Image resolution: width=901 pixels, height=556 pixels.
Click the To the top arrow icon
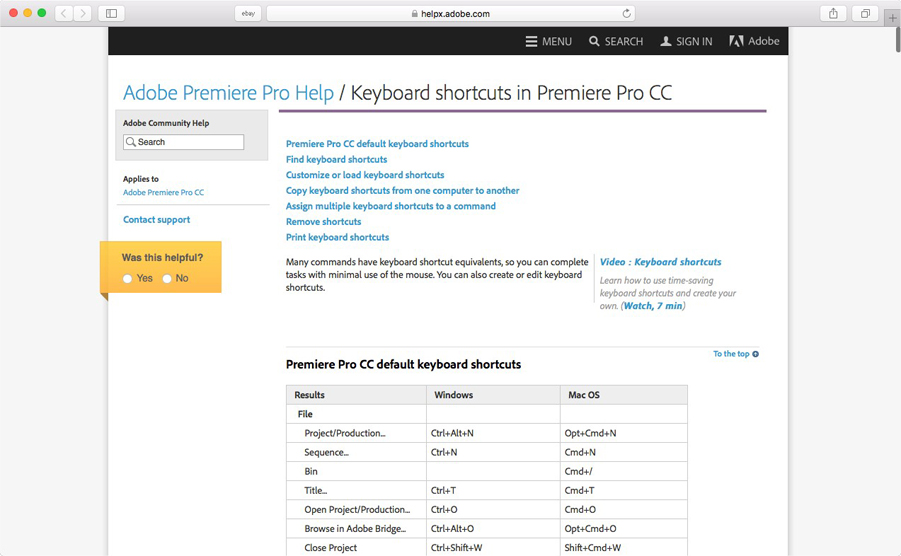tap(756, 354)
